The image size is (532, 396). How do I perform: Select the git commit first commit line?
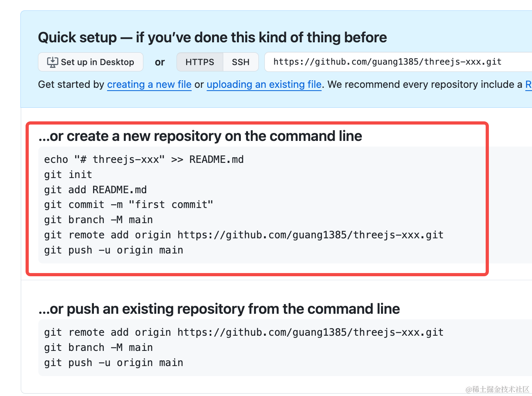pyautogui.click(x=129, y=205)
